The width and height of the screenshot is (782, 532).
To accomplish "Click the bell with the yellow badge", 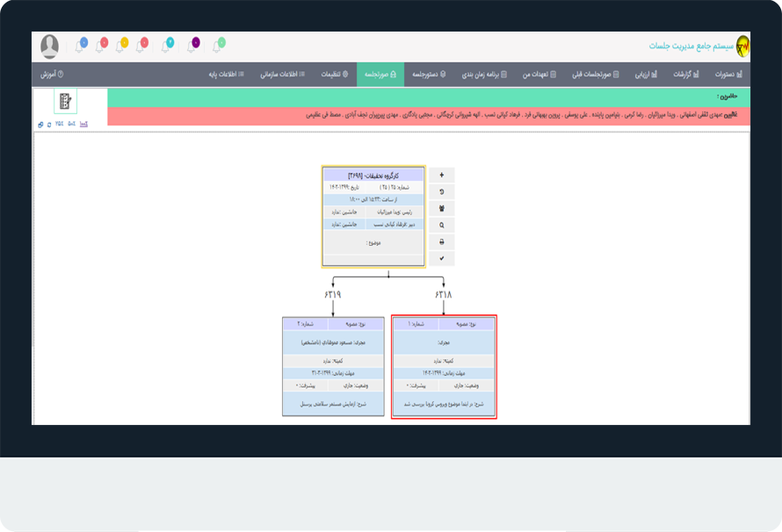I will [122, 45].
